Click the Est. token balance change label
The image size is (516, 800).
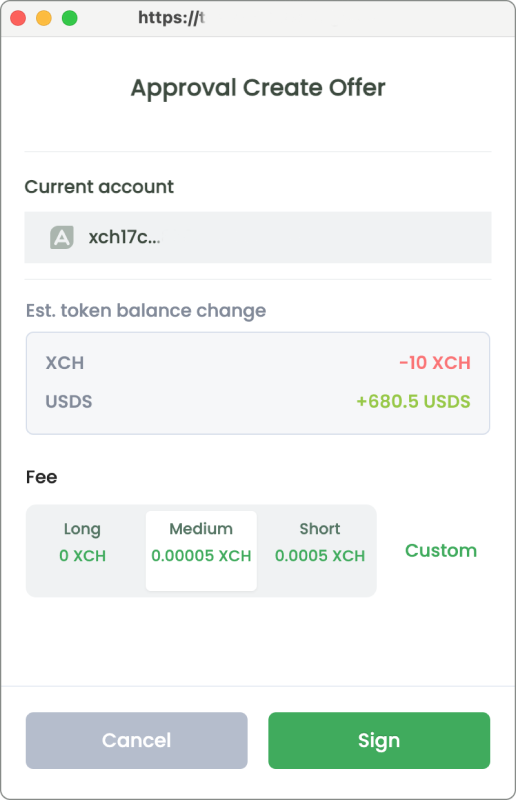pyautogui.click(x=146, y=310)
